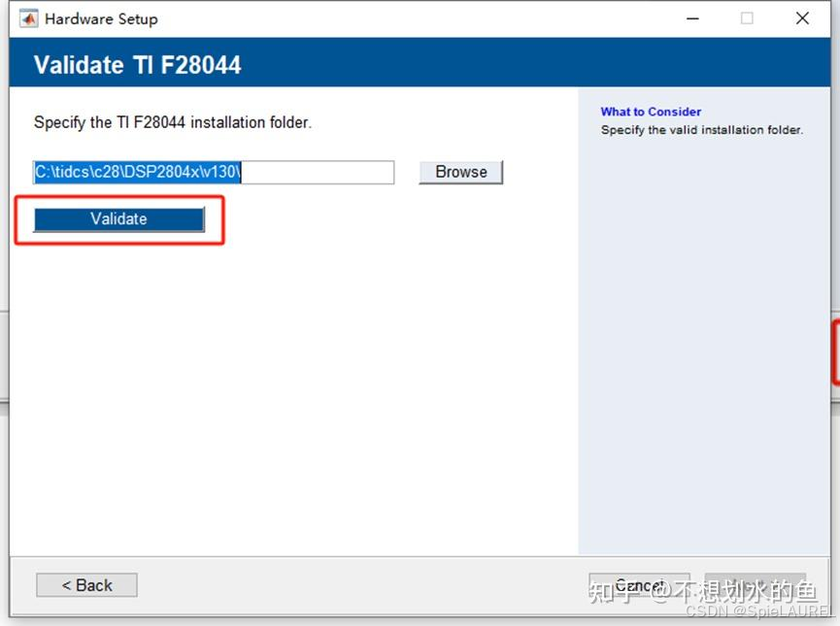The image size is (840, 626).
Task: Click the 'Hardware Setup' window title text
Action: [101, 19]
